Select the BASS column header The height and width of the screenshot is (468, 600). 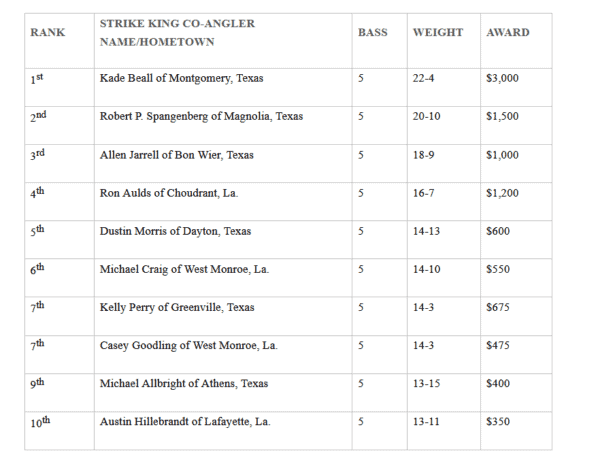[372, 33]
